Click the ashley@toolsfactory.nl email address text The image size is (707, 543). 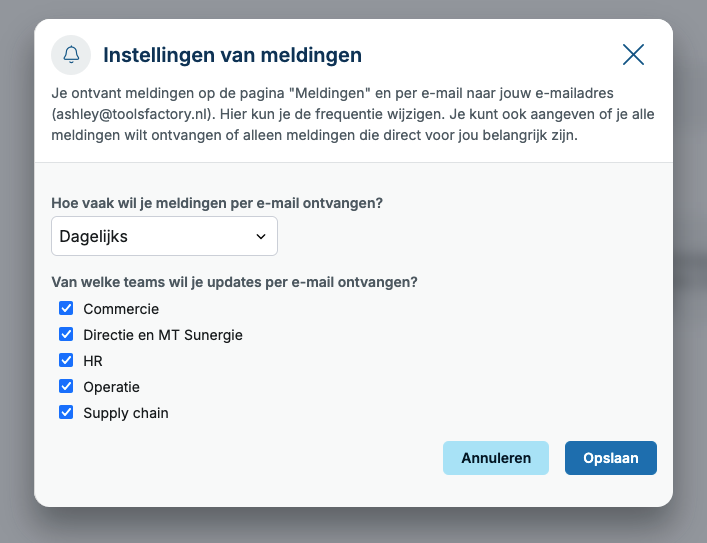tap(132, 114)
